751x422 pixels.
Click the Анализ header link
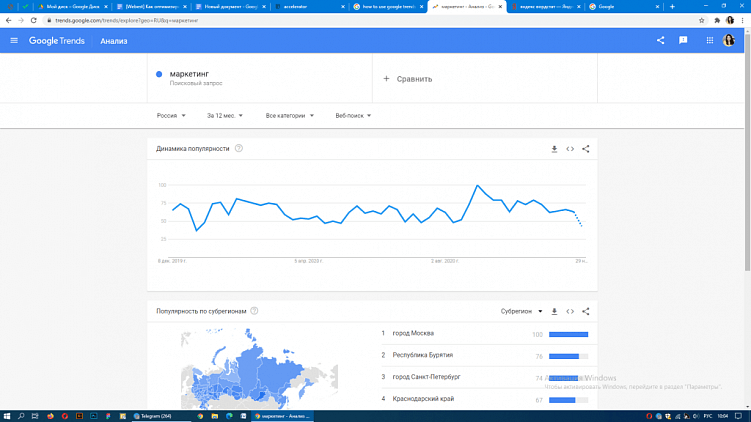point(114,41)
